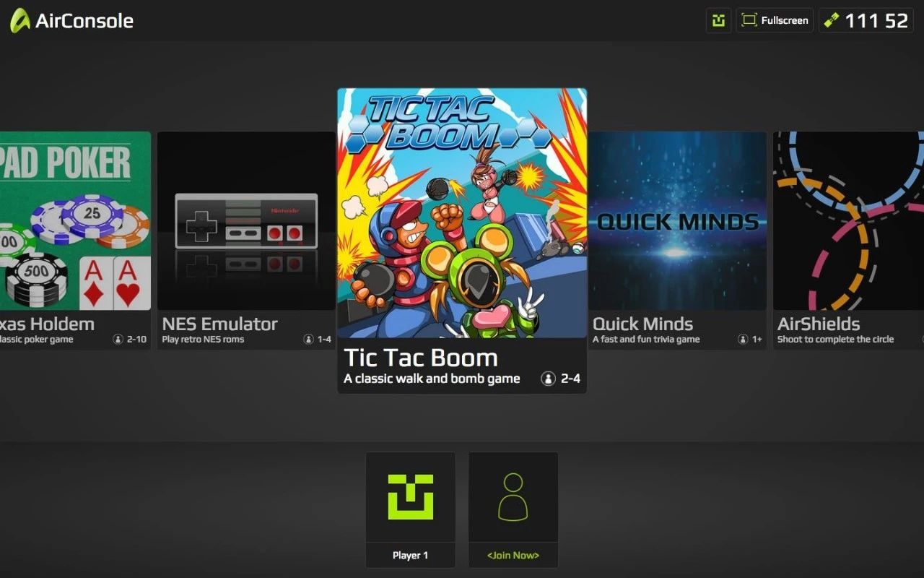Select the Player 1 avatar tile
924x578 pixels.
pyautogui.click(x=411, y=497)
